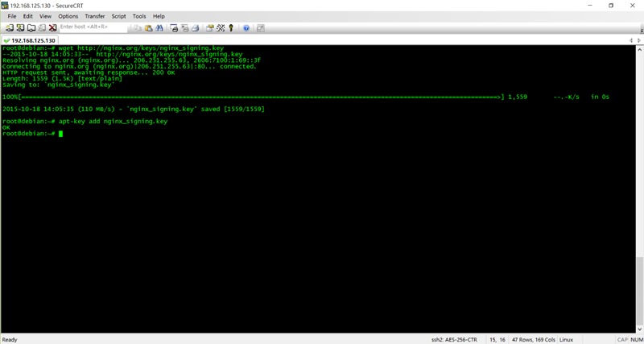Click the tab bar scroll-left arrow
The image size is (644, 344).
click(631, 40)
